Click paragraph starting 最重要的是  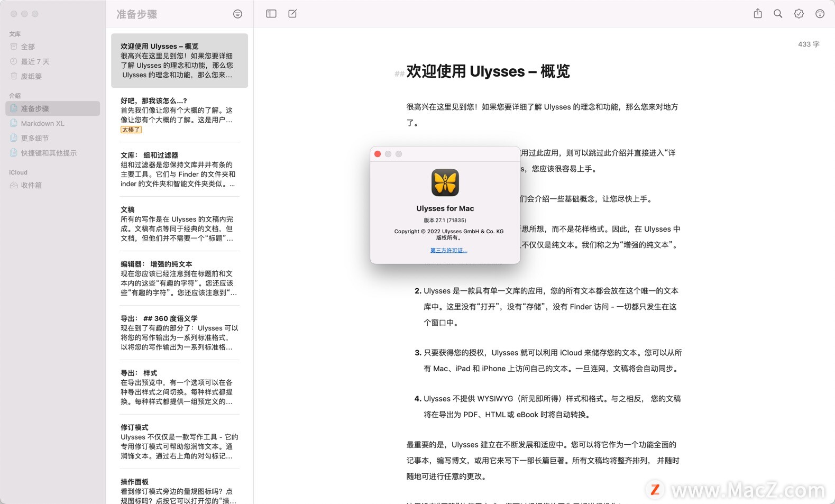(x=543, y=461)
